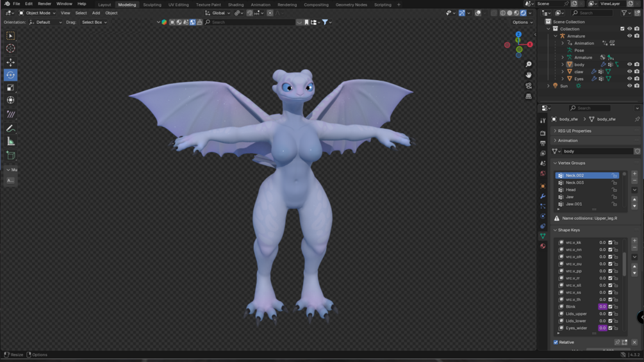Exclude Collection using its checkbox
The width and height of the screenshot is (644, 362).
pyautogui.click(x=622, y=29)
